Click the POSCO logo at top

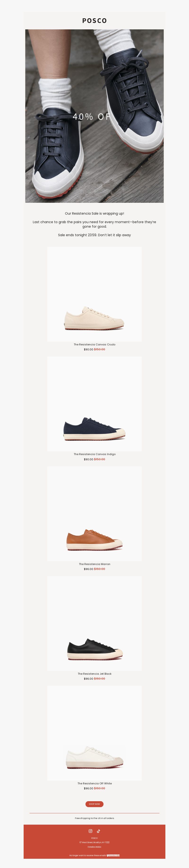(94, 21)
